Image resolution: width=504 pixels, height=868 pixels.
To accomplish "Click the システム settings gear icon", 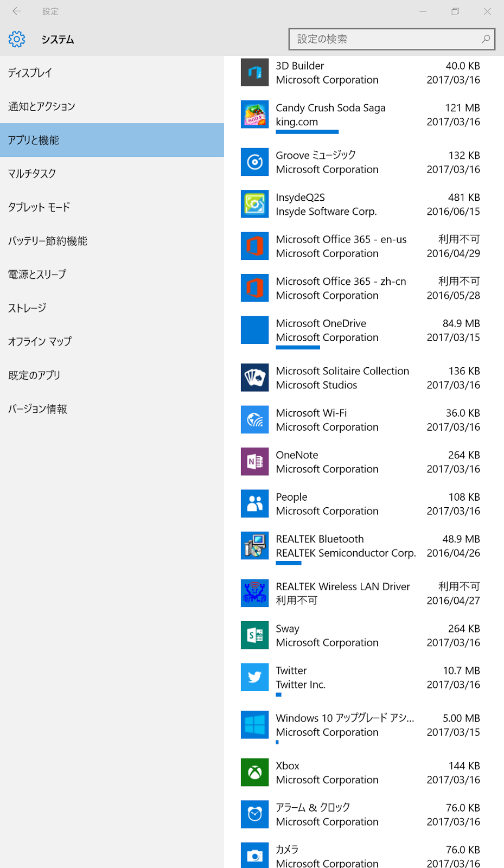I will point(17,39).
